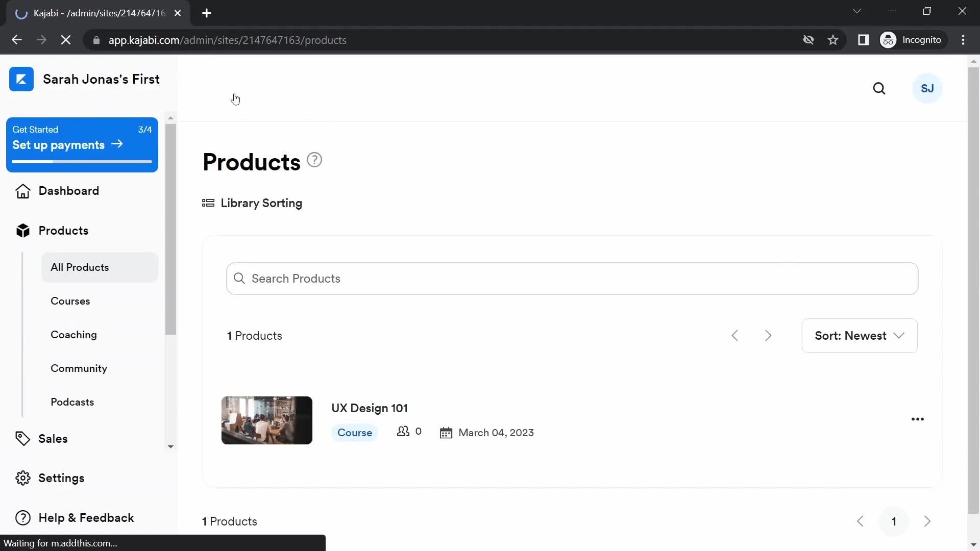Screen dimensions: 980x551
Task: Select All Products in sidebar
Action: coord(100,267)
